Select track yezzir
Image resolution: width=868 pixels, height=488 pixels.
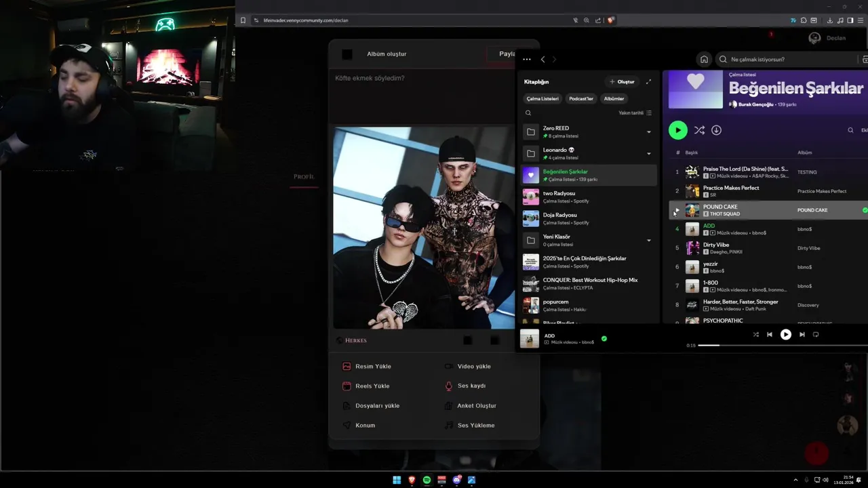tap(768, 267)
